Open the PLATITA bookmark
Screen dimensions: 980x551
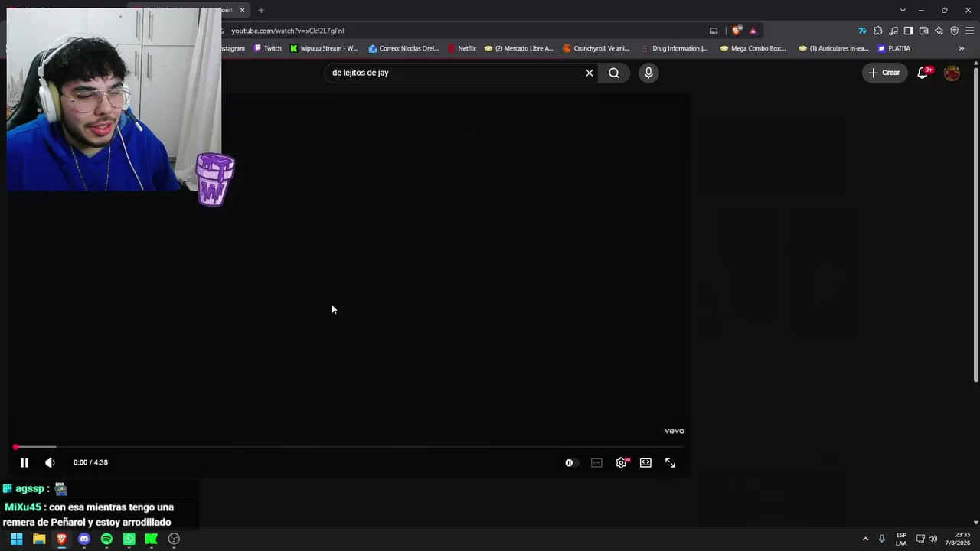pos(894,48)
